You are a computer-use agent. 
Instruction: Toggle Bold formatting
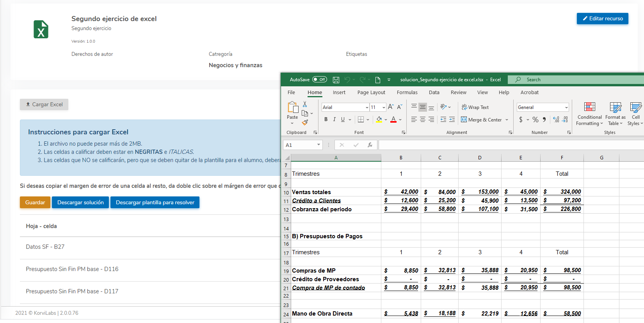326,120
